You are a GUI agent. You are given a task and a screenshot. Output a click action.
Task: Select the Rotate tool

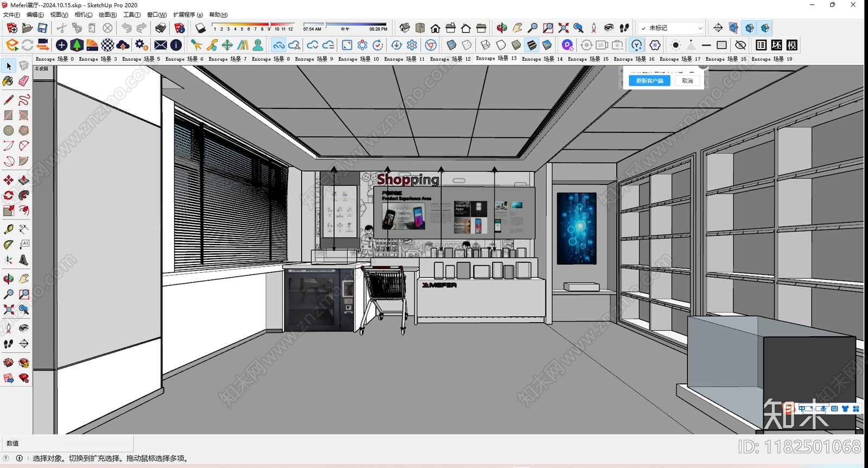[x=9, y=195]
